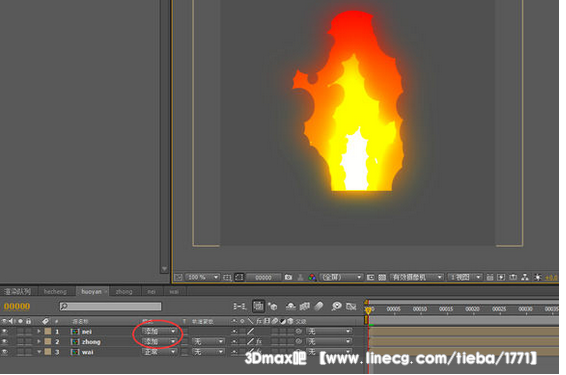Toggle frame blending switch icon
The width and height of the screenshot is (566, 375).
point(305,306)
